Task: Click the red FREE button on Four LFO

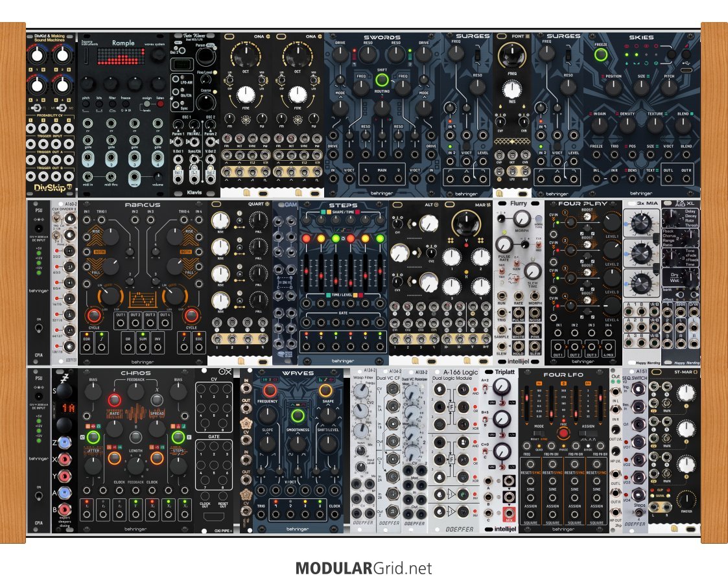Action: tap(563, 433)
